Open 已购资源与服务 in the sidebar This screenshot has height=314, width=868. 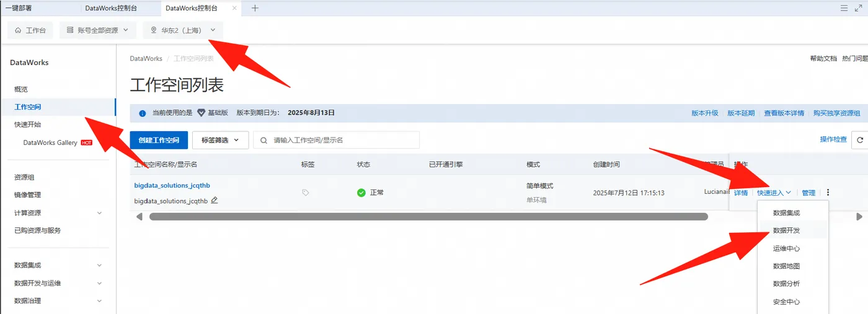pyautogui.click(x=38, y=230)
